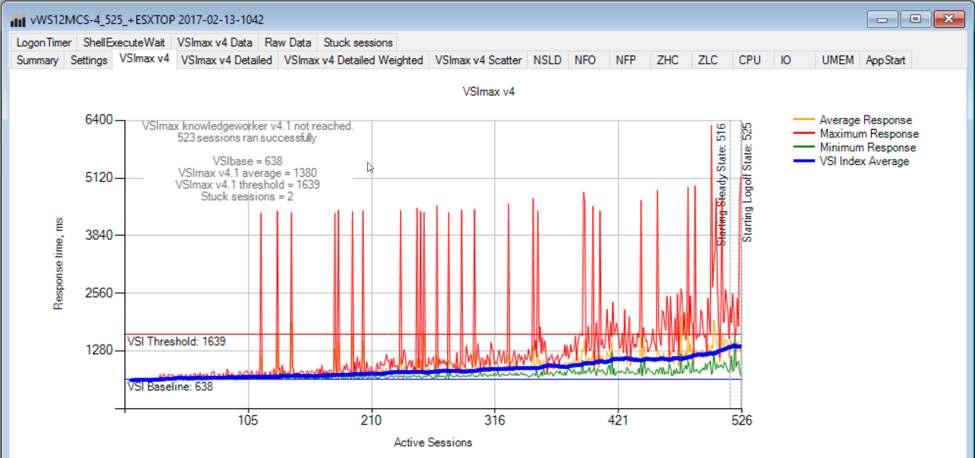The width and height of the screenshot is (975, 458).
Task: Click the blue VSI Index Average legend line
Action: click(803, 162)
